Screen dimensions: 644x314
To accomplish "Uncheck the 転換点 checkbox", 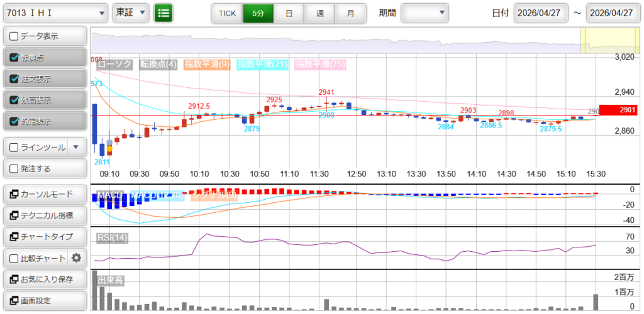I will click(14, 58).
